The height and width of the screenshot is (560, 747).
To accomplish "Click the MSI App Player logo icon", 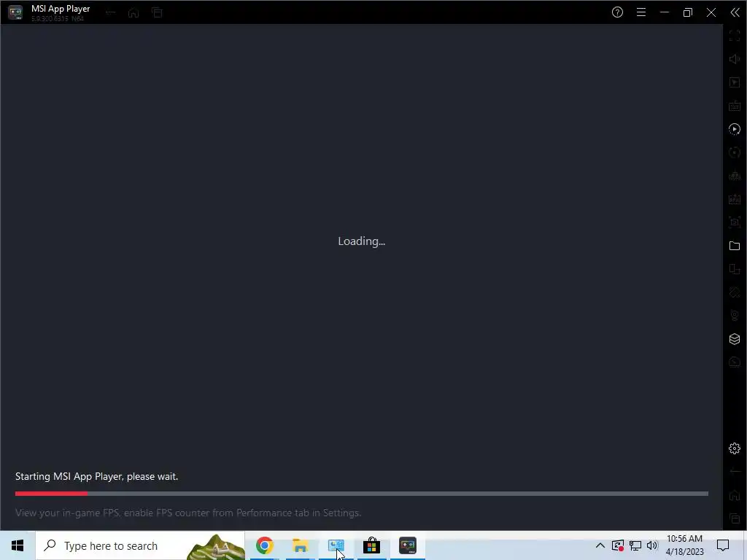I will tap(15, 12).
